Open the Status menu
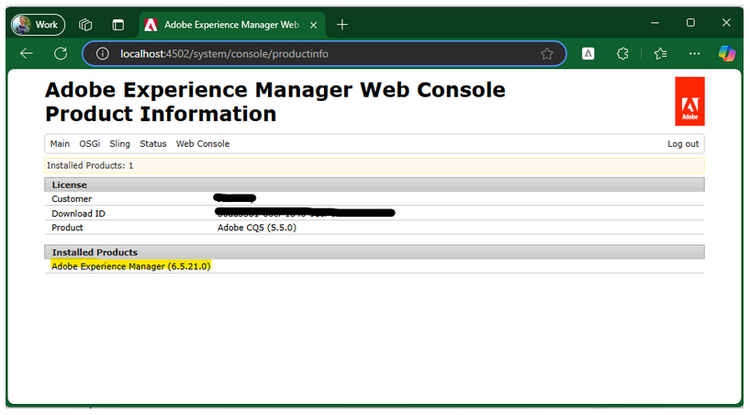The image size is (750, 415). click(153, 144)
